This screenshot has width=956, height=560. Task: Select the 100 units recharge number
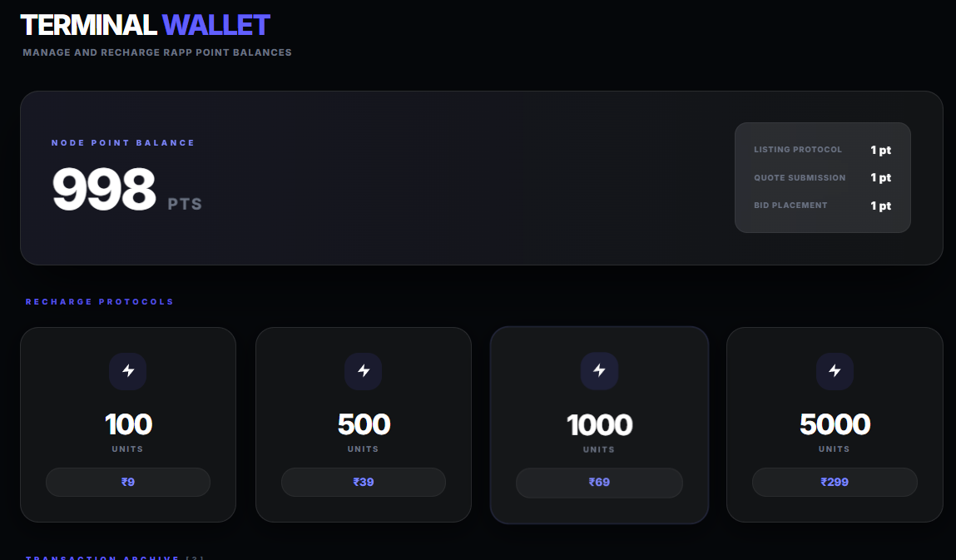128,424
